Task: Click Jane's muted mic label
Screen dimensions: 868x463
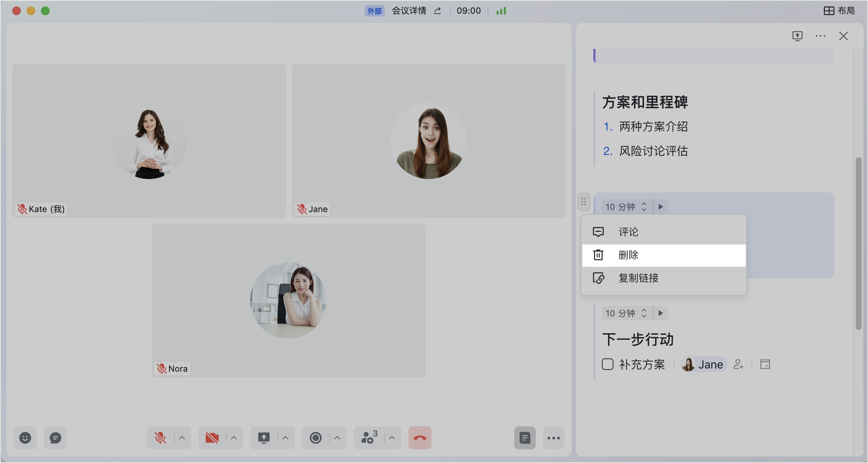Action: [x=312, y=209]
